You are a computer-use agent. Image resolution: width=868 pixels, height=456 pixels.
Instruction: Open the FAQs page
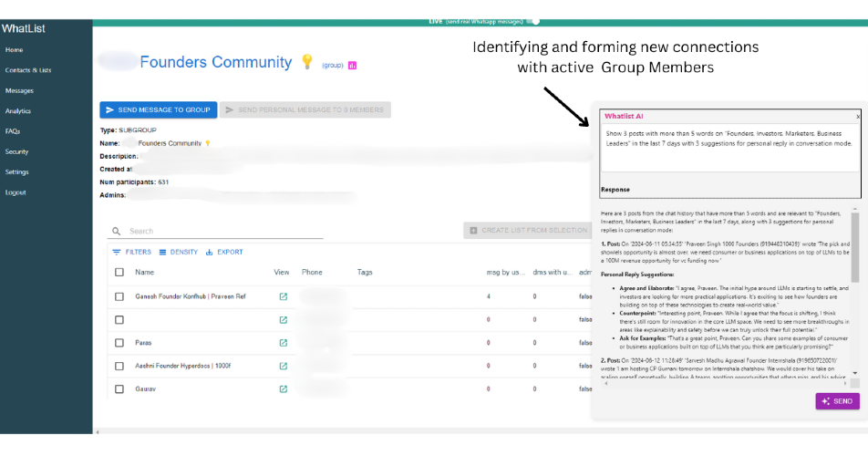click(x=13, y=131)
